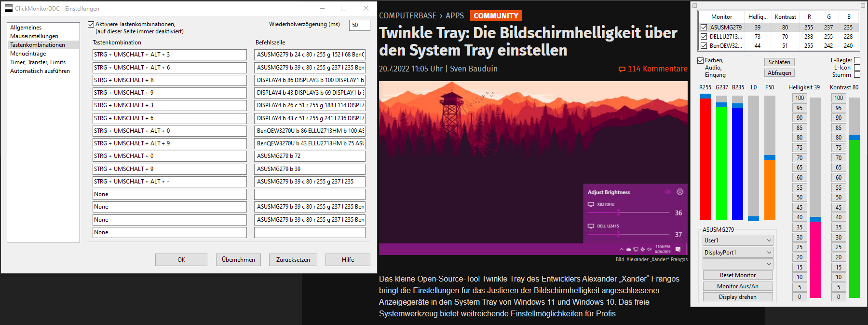Set Kontrast to 100 via column button
868x325 pixels.
point(839,98)
